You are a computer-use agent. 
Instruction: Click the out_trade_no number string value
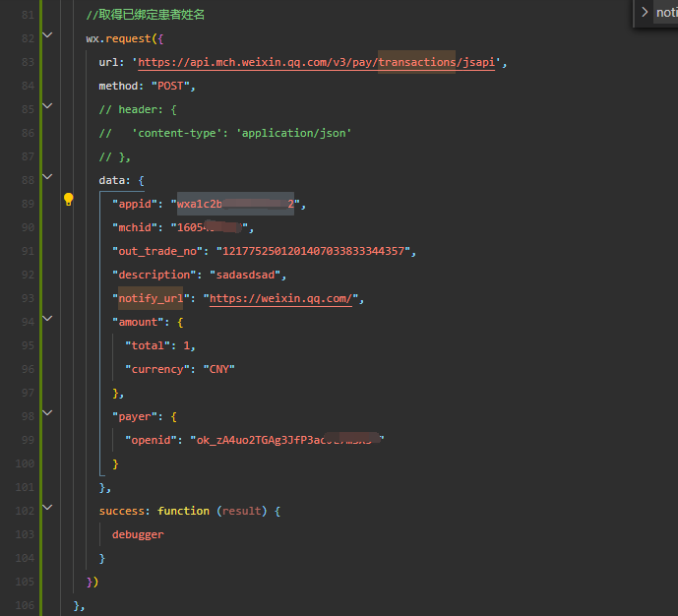[x=313, y=251]
